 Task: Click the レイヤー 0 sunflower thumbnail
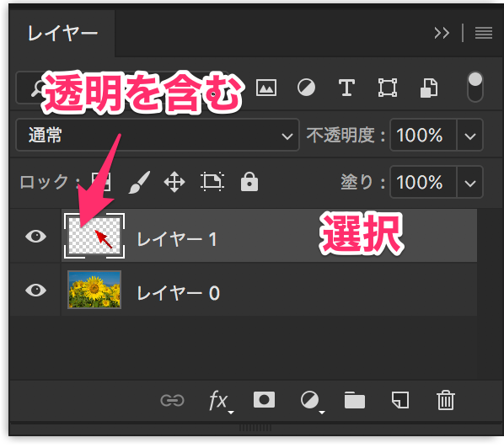point(94,290)
